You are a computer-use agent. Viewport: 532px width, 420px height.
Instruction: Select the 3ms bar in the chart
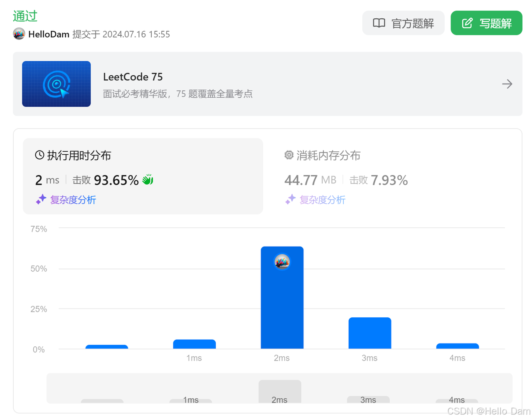[370, 333]
